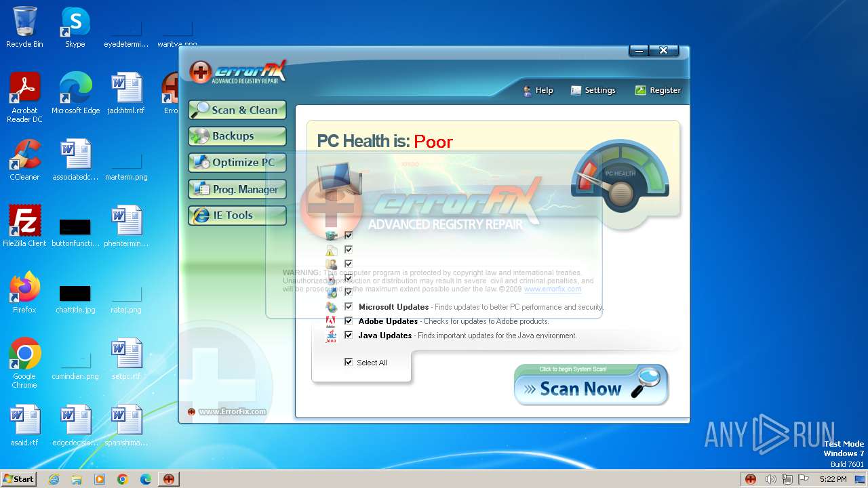Screen dimensions: 868x488
Task: Launch Internet Explorer from taskbar
Action: click(54, 479)
